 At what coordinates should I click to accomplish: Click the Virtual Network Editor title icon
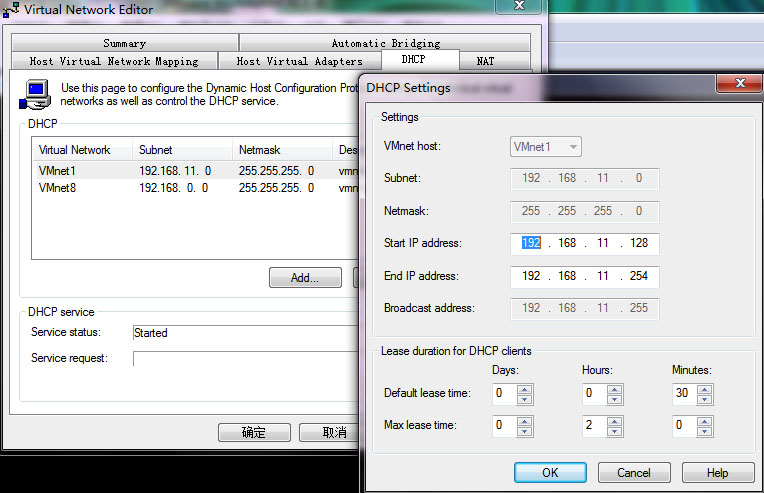[11, 10]
